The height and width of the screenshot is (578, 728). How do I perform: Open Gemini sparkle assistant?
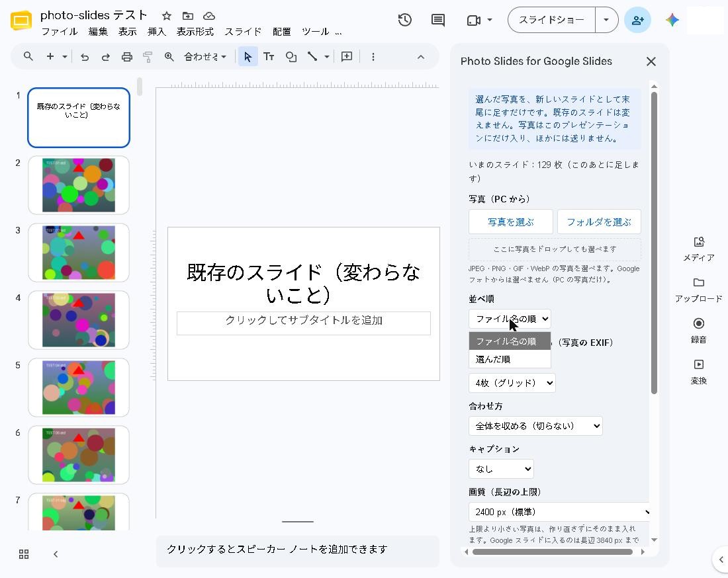(672, 20)
